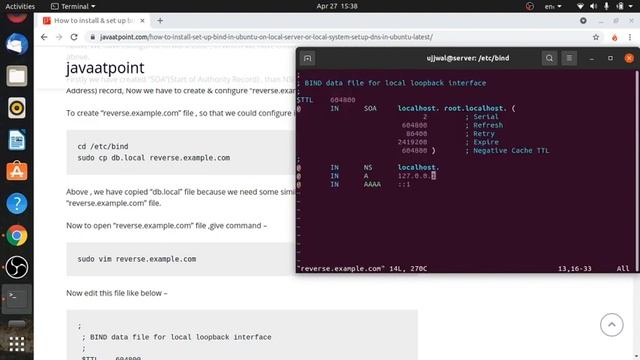Open the 'en' input language dropdown
The height and width of the screenshot is (360, 640).
[553, 6]
